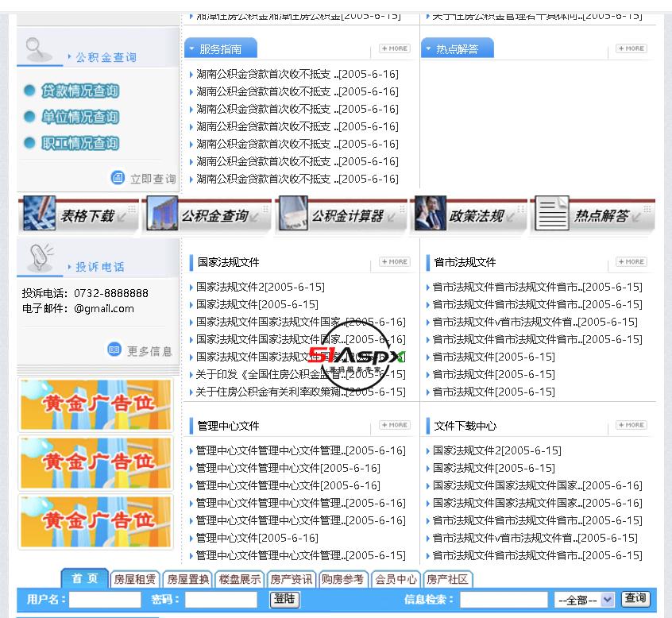Open 贷款情况查询 link

(x=80, y=91)
